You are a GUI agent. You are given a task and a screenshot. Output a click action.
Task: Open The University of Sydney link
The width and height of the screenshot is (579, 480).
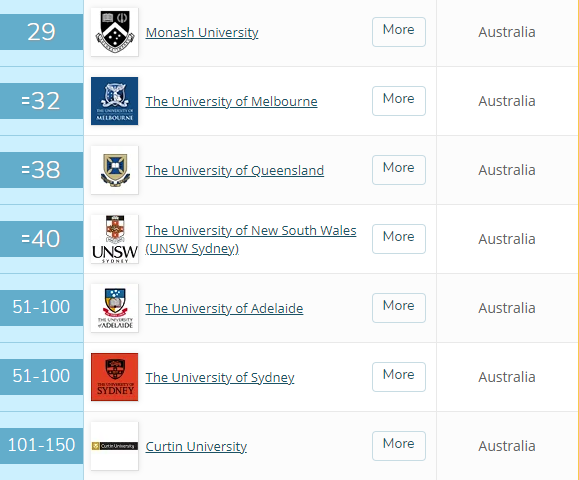coord(220,378)
